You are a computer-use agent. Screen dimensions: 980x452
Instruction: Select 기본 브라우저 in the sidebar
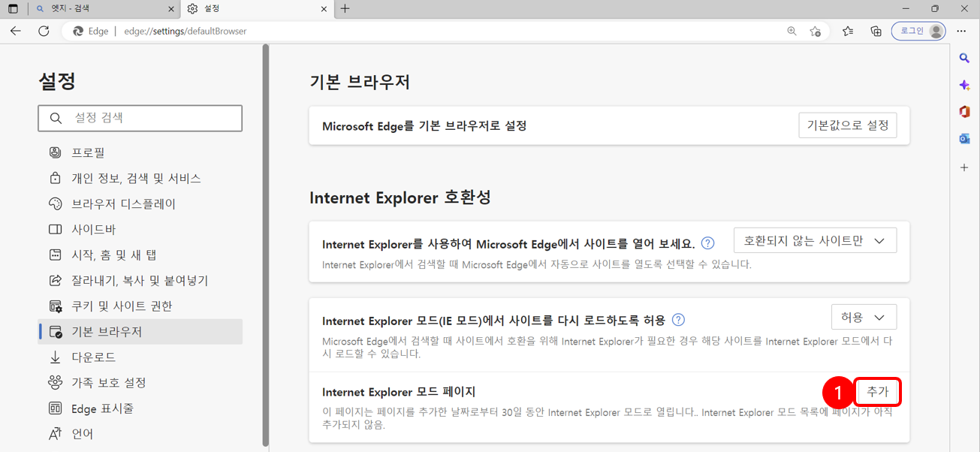(x=140, y=331)
